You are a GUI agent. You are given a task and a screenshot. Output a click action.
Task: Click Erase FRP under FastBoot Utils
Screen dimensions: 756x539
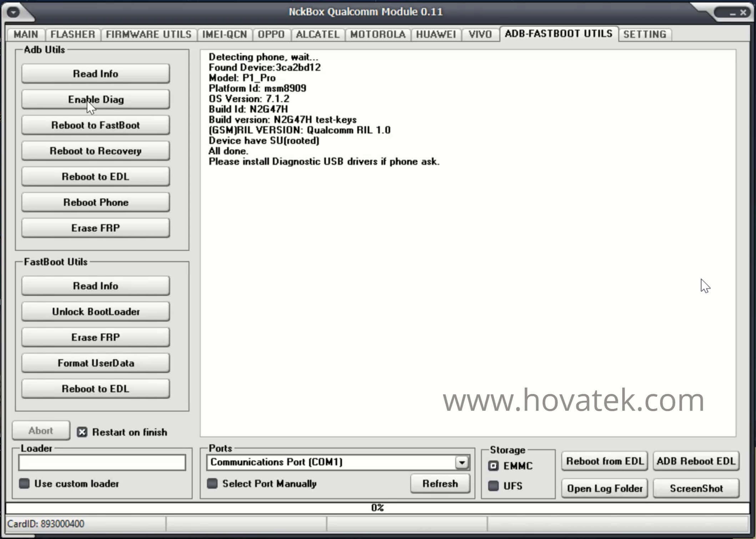[96, 337]
